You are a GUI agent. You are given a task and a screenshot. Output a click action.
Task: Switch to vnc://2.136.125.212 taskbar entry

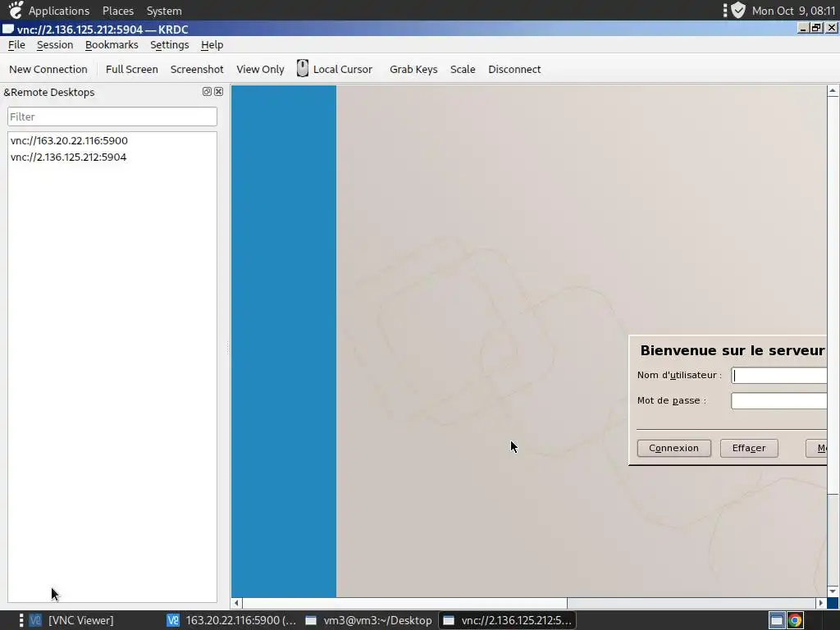(x=507, y=620)
